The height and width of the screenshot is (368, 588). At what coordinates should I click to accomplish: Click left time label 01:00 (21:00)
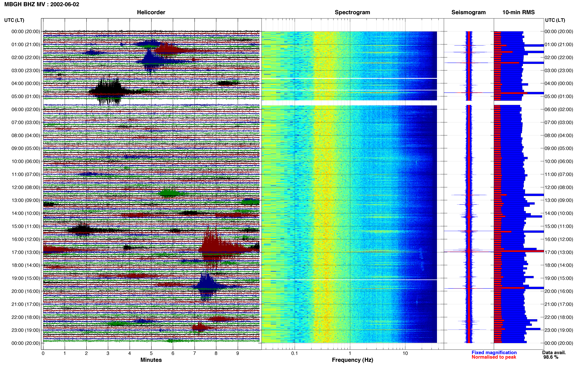[x=26, y=44]
